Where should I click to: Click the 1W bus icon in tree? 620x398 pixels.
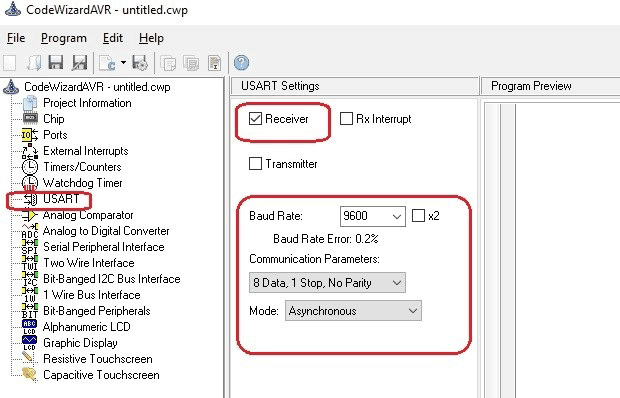pyautogui.click(x=30, y=295)
